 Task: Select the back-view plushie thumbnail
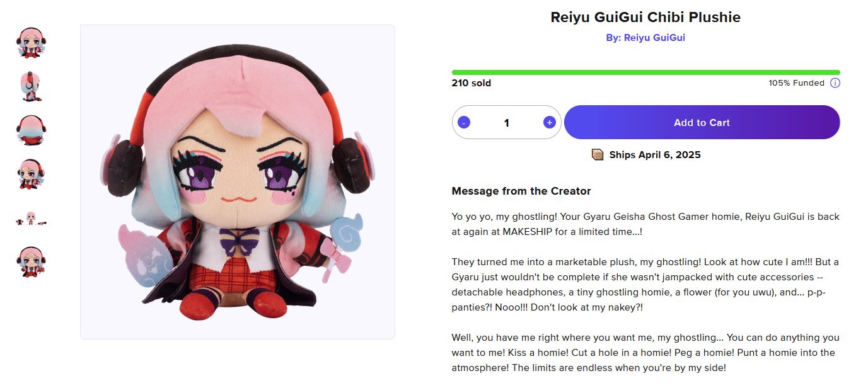coord(31,130)
